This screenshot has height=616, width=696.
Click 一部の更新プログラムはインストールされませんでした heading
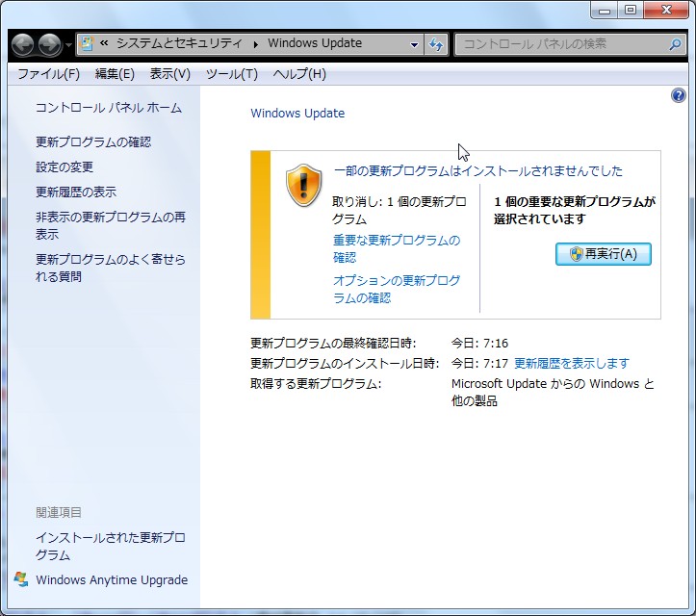[x=478, y=171]
